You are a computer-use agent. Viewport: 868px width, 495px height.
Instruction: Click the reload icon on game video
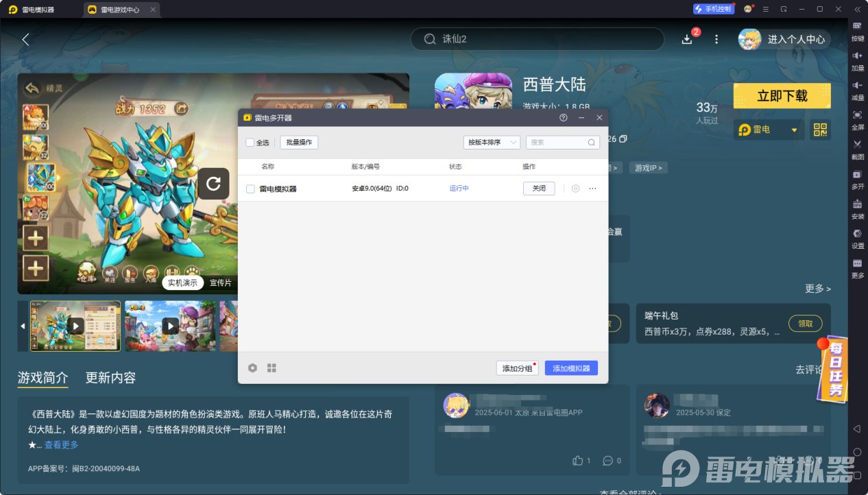pos(213,183)
